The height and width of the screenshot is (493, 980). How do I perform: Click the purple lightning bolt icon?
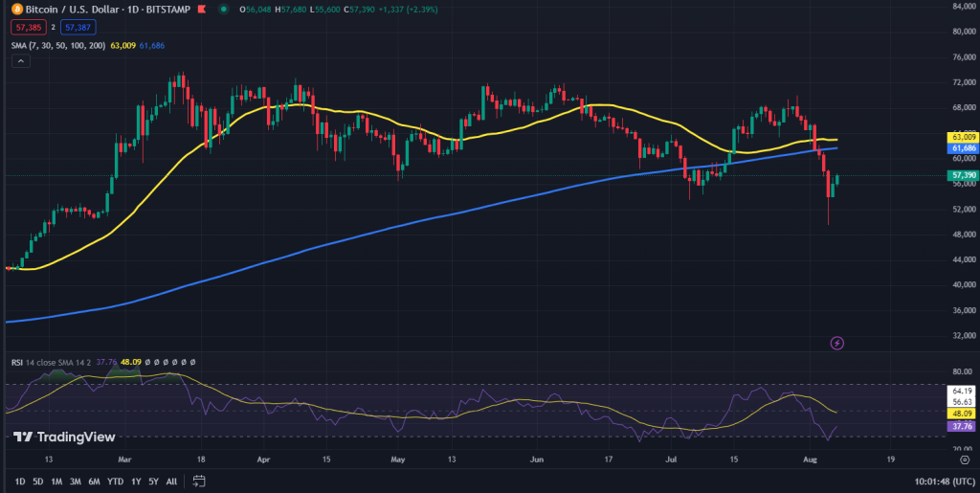tap(836, 343)
